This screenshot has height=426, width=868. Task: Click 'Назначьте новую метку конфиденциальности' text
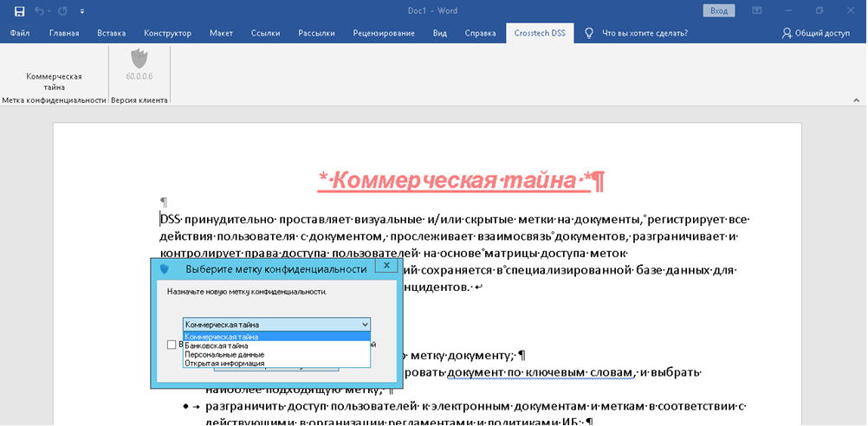pos(247,291)
